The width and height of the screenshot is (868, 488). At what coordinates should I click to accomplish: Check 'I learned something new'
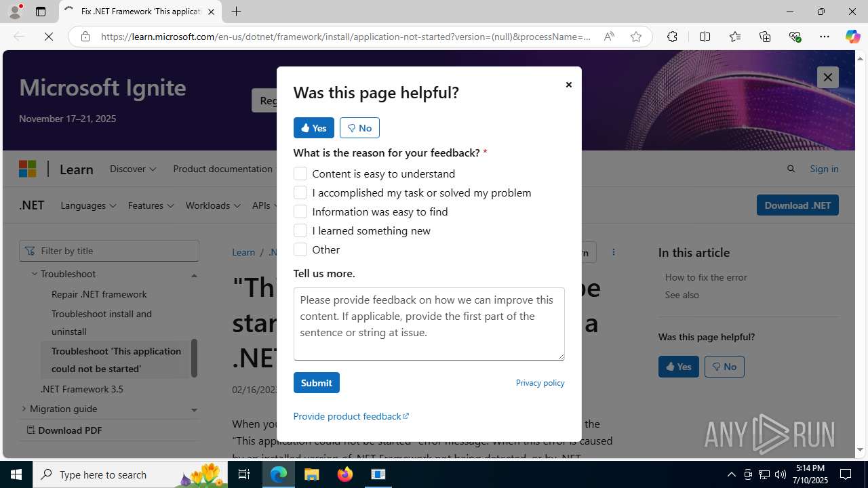[300, 230]
